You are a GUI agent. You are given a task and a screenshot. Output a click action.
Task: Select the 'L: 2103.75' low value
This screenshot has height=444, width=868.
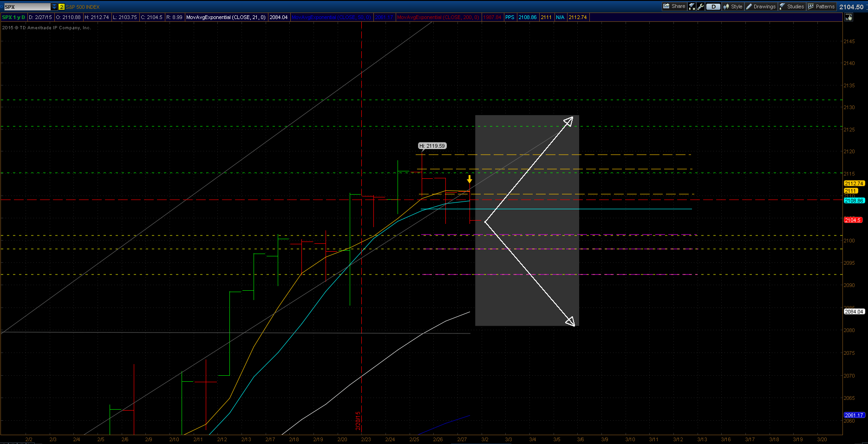coord(125,17)
